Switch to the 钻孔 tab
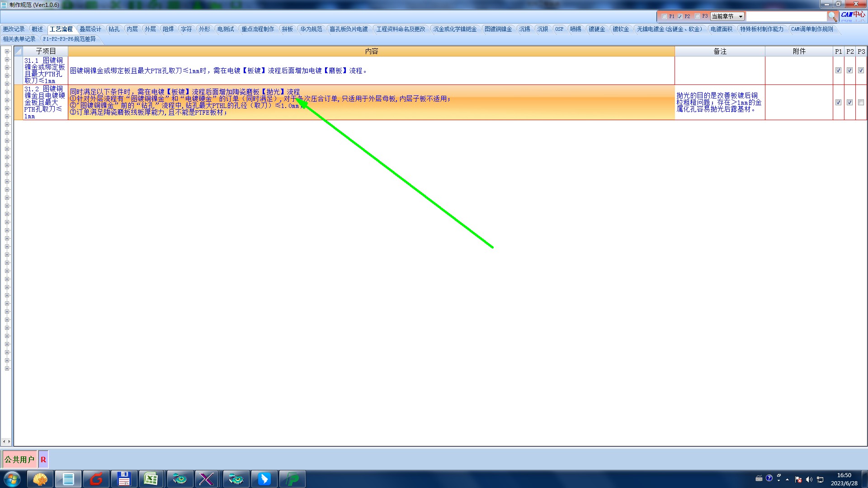 114,29
